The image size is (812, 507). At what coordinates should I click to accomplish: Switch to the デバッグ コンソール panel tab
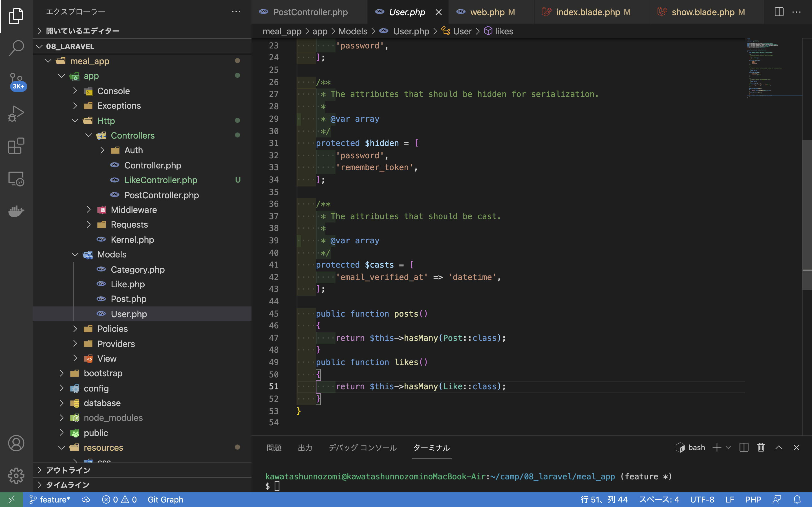click(362, 448)
